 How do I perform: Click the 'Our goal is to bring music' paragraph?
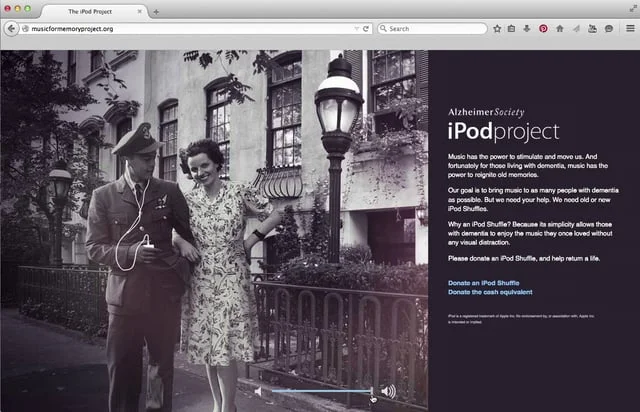(533, 199)
